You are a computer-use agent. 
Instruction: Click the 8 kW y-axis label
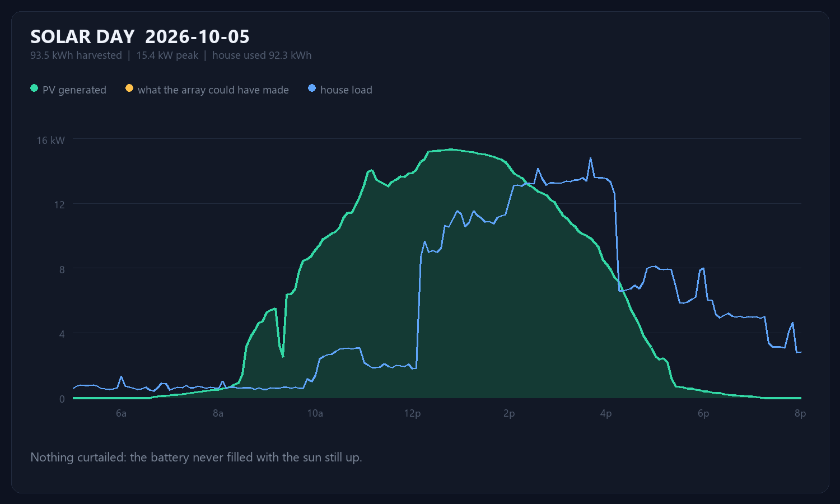tap(62, 269)
